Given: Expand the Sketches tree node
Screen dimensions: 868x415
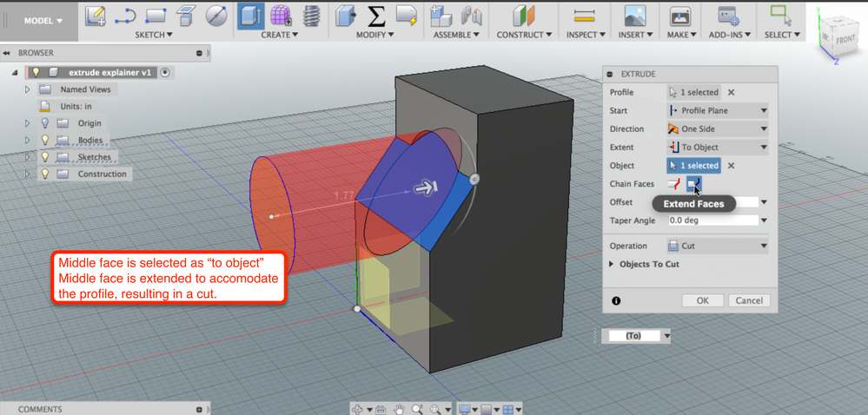Looking at the screenshot, I should [28, 157].
